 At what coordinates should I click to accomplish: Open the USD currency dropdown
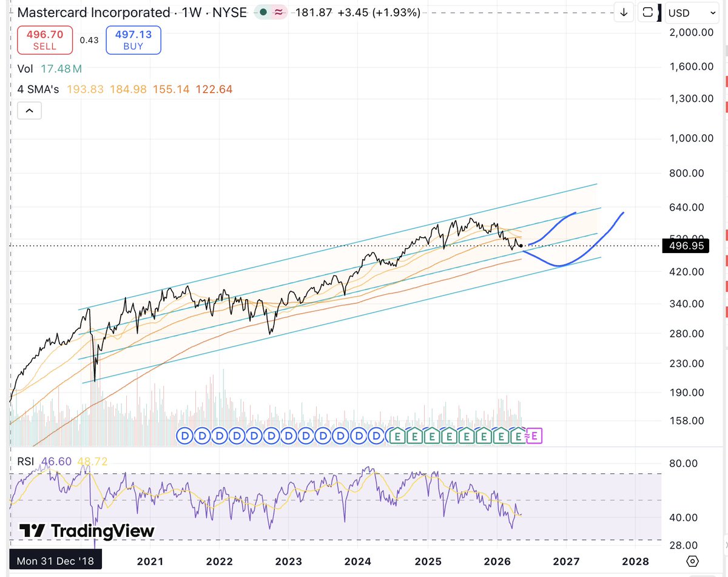click(x=692, y=12)
